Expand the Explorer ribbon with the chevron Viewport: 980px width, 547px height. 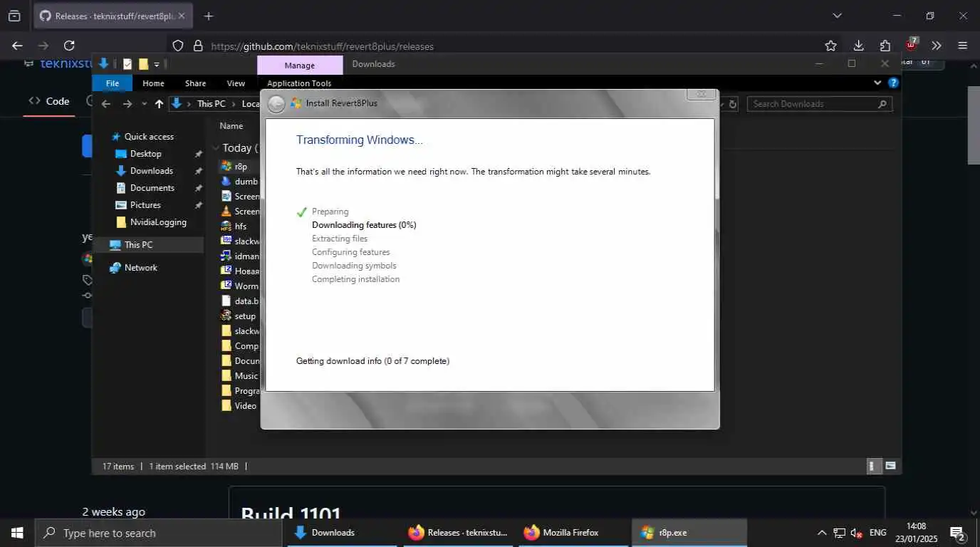pyautogui.click(x=877, y=83)
